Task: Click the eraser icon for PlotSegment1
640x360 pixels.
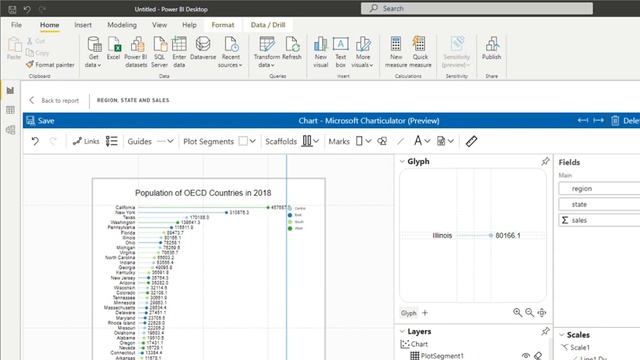Action: tap(538, 356)
